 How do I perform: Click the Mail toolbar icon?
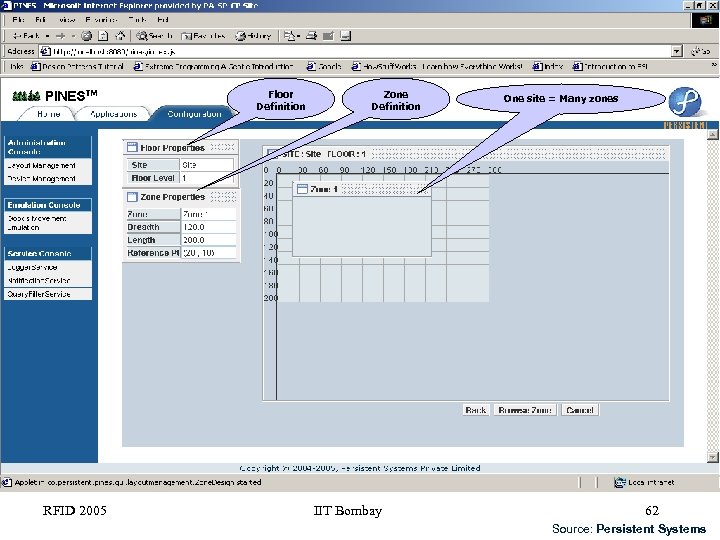tap(291, 35)
